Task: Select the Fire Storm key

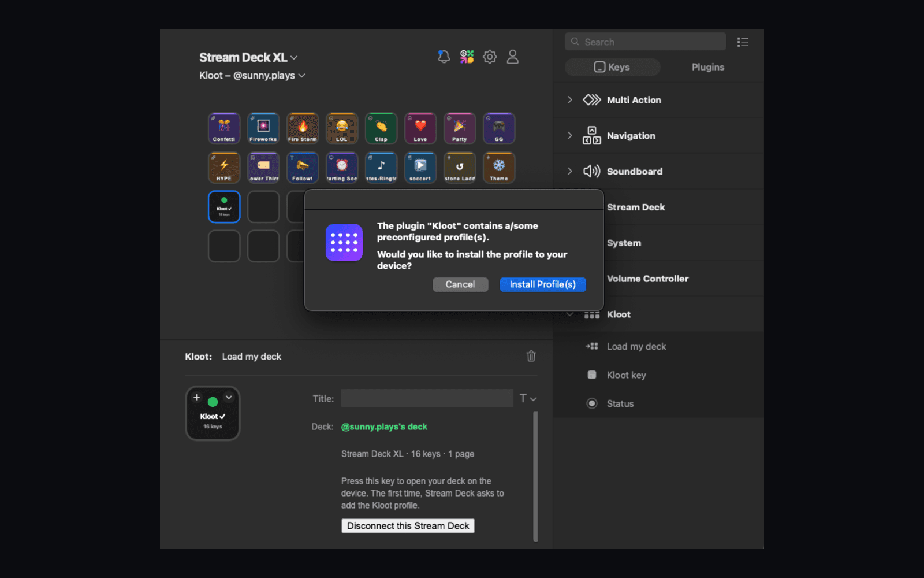Action: pyautogui.click(x=303, y=128)
